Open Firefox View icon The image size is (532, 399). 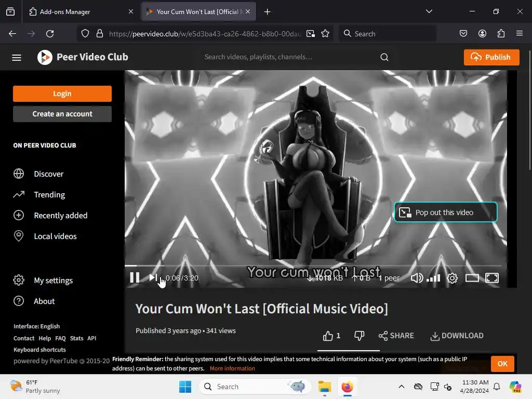(10, 11)
